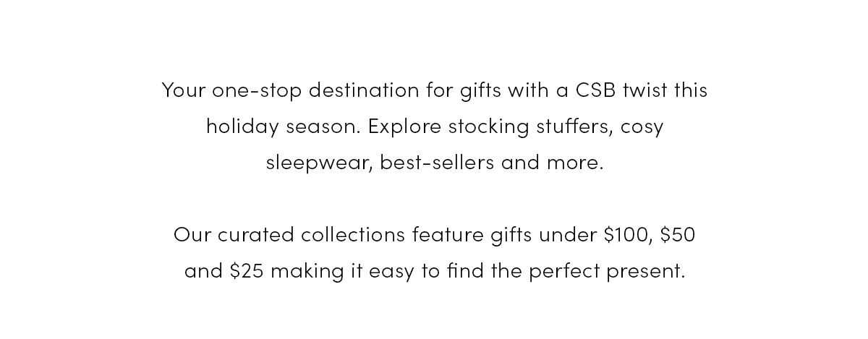Click the "$50" price text
Viewport: 868px width, 339px height.
678,236
